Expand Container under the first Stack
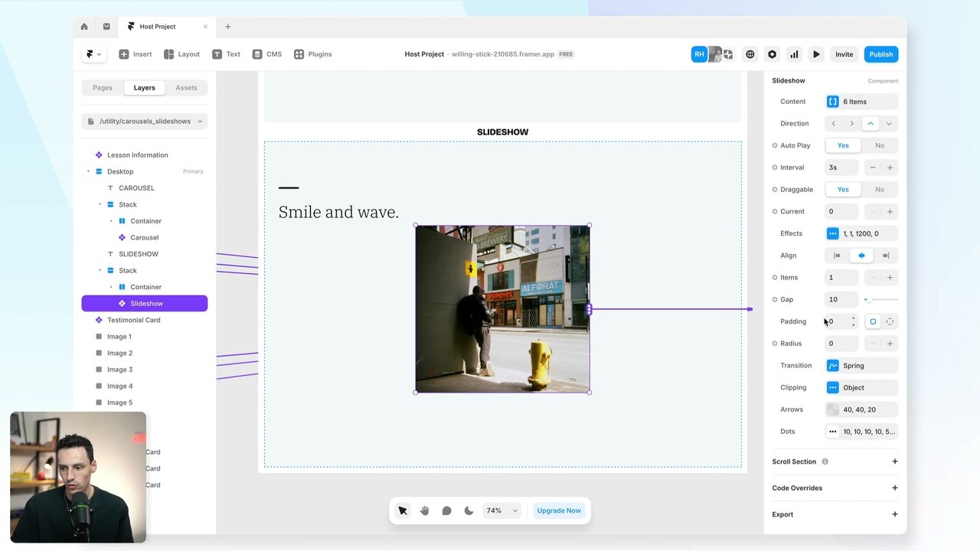The width and height of the screenshot is (980, 551). click(111, 221)
